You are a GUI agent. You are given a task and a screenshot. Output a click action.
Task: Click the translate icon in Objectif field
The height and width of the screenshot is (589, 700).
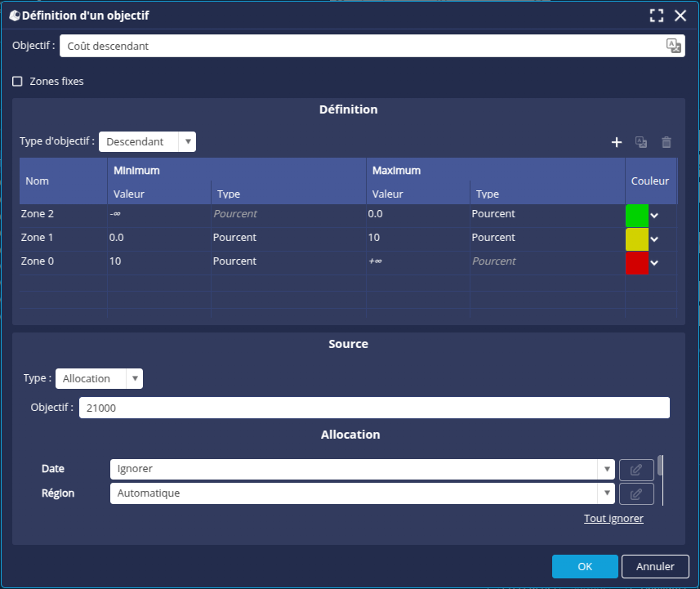coord(672,46)
